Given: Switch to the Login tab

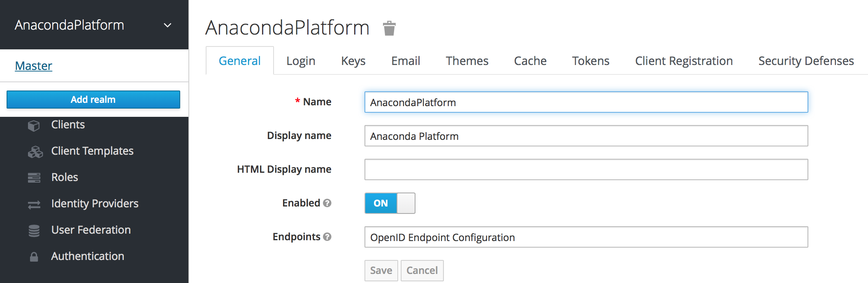Looking at the screenshot, I should (301, 61).
